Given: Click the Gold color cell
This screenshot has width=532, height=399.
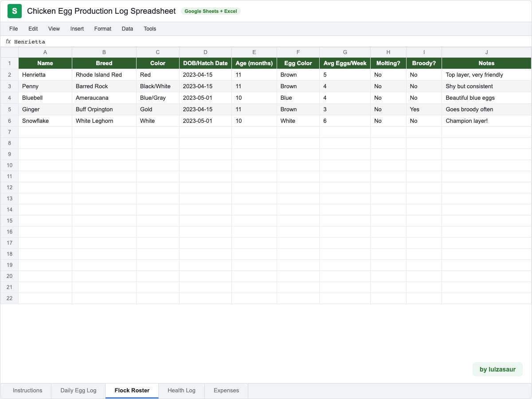Looking at the screenshot, I should (158, 110).
